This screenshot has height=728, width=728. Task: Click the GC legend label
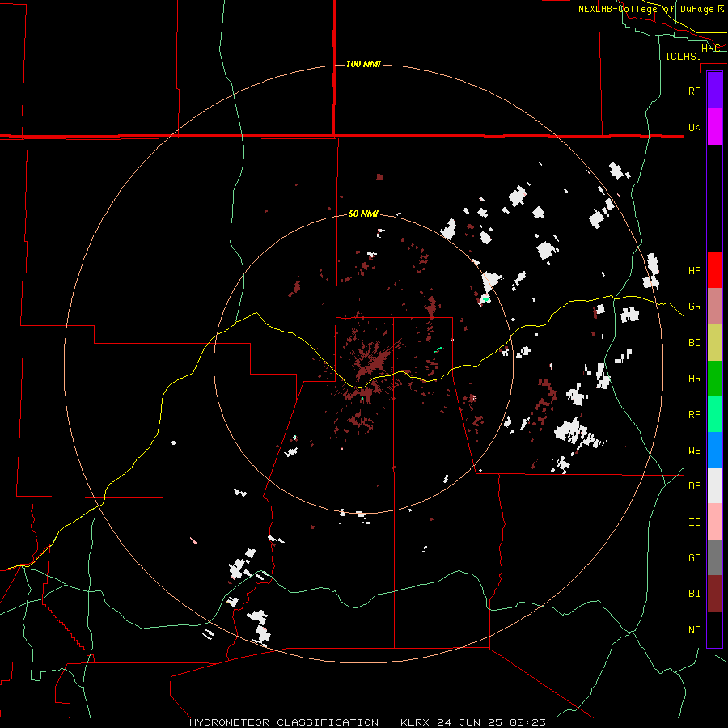694,558
